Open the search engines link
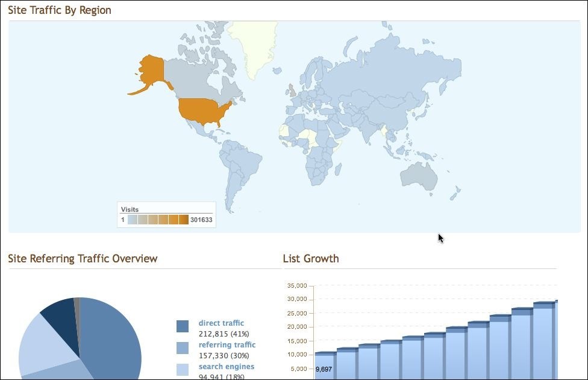Image resolution: width=588 pixels, height=380 pixels. [227, 367]
